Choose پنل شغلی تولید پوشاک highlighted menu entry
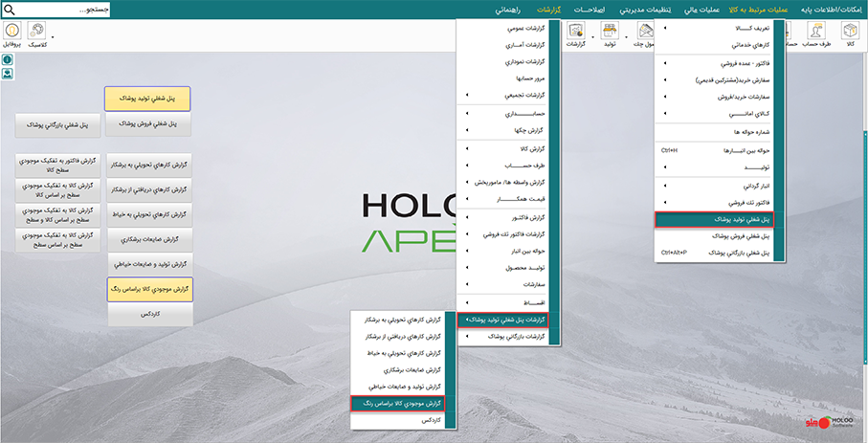 pyautogui.click(x=714, y=220)
